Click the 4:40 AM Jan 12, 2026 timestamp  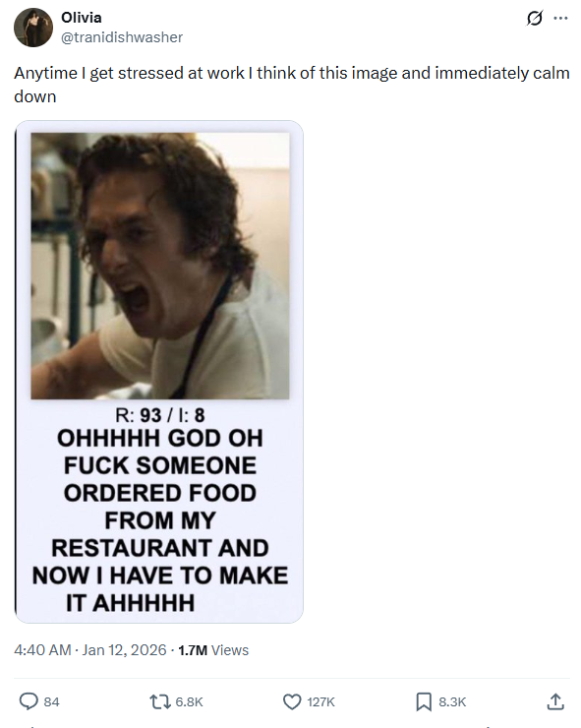coord(90,650)
